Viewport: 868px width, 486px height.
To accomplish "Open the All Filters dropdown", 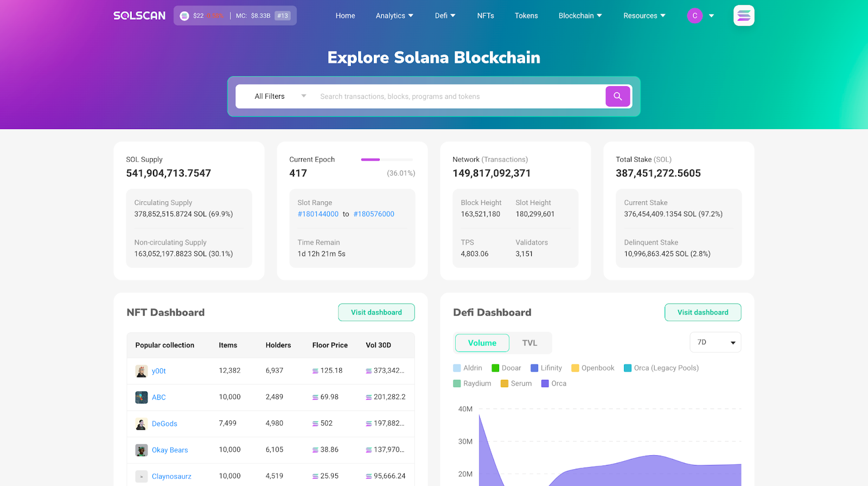I will pos(280,97).
